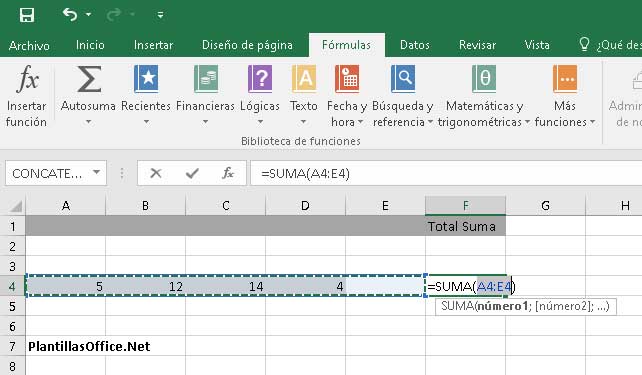Select column C header

pos(226,206)
